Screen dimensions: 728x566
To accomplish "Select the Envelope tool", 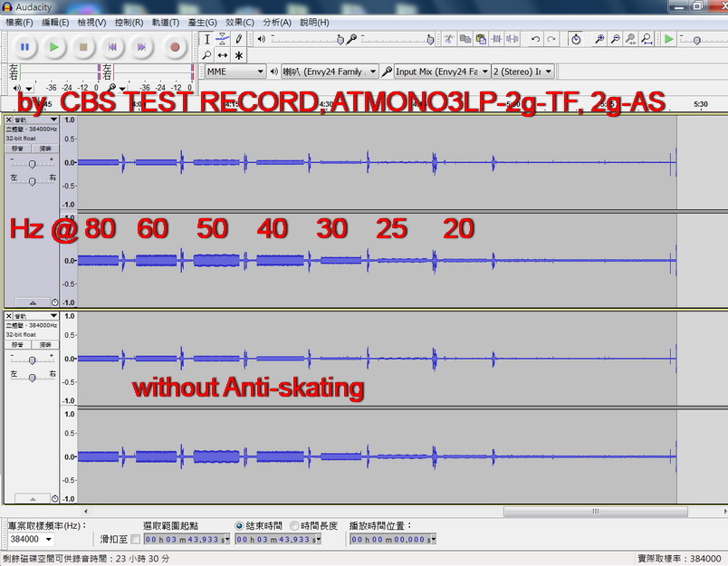I will (223, 40).
